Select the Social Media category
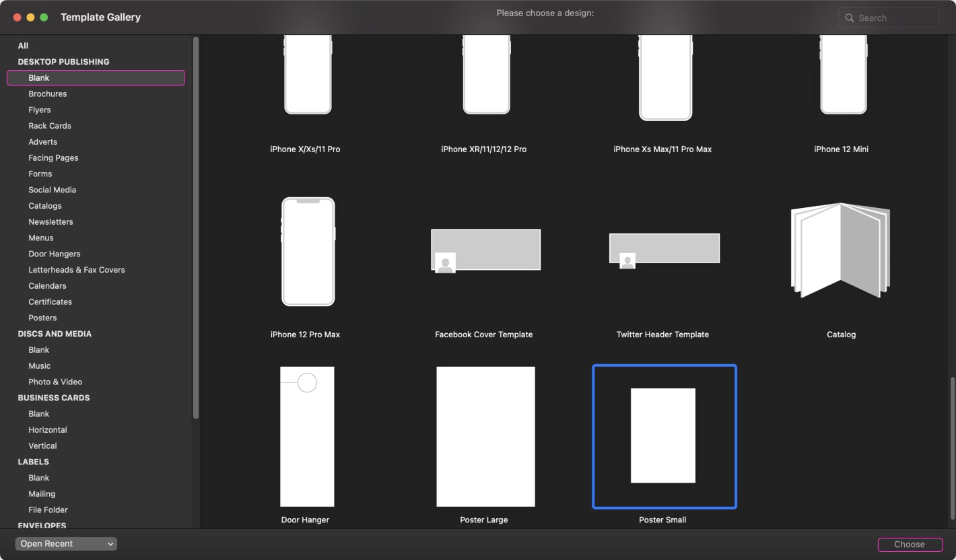956x560 pixels. (x=50, y=189)
